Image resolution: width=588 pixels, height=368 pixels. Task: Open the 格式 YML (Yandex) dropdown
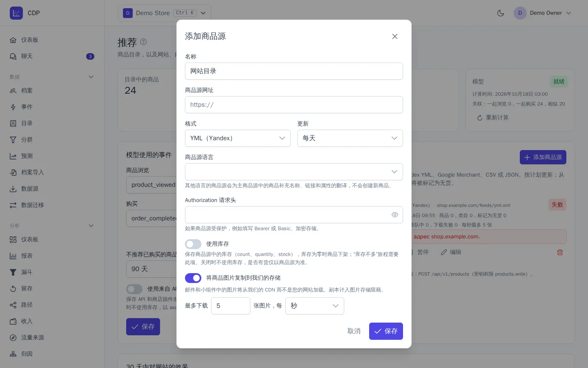pyautogui.click(x=238, y=138)
